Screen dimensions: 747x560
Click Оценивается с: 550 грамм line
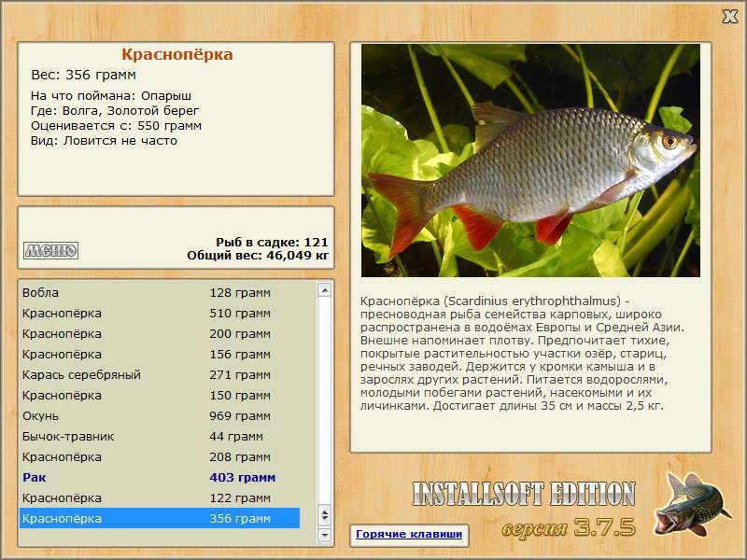pyautogui.click(x=116, y=126)
